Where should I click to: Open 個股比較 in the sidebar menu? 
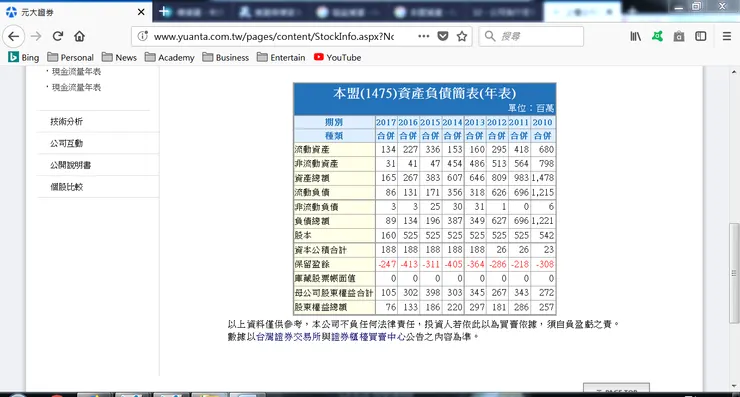67,187
